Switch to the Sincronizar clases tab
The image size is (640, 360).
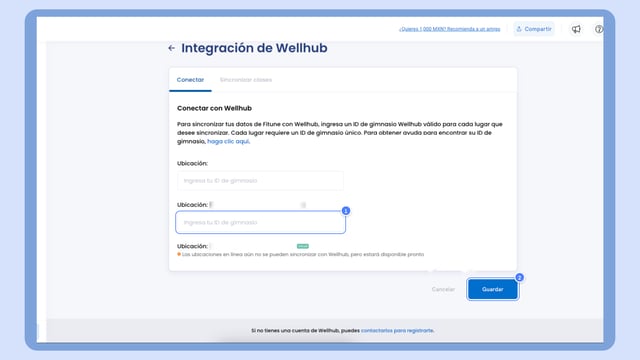[246, 80]
